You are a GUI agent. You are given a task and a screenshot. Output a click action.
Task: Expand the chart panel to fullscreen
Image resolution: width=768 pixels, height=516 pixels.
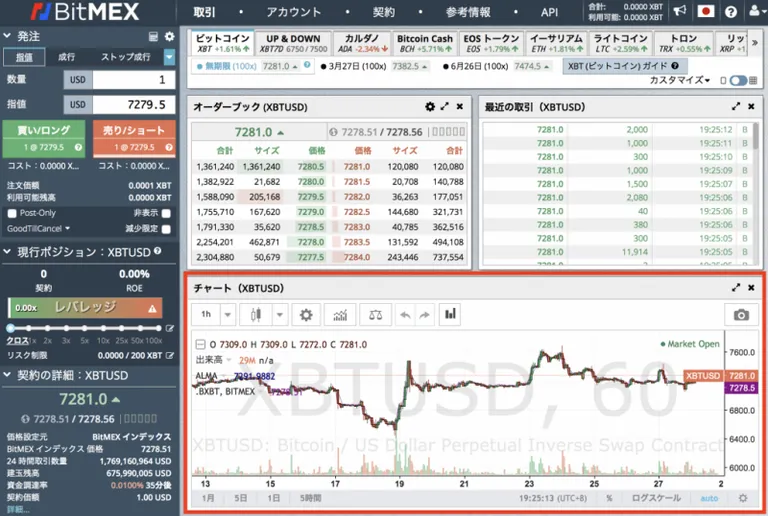point(736,287)
